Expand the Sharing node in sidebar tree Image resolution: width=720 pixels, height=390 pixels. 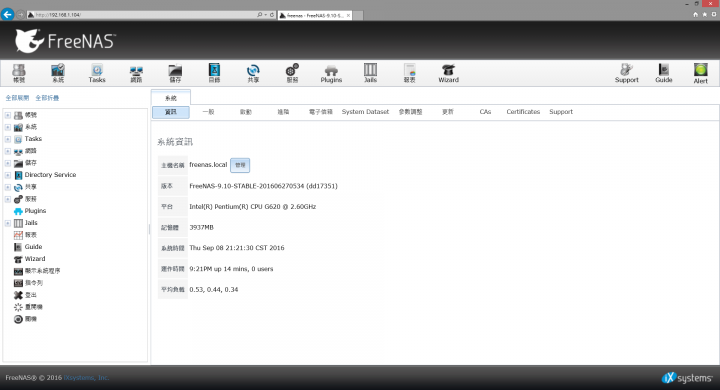pos(8,187)
